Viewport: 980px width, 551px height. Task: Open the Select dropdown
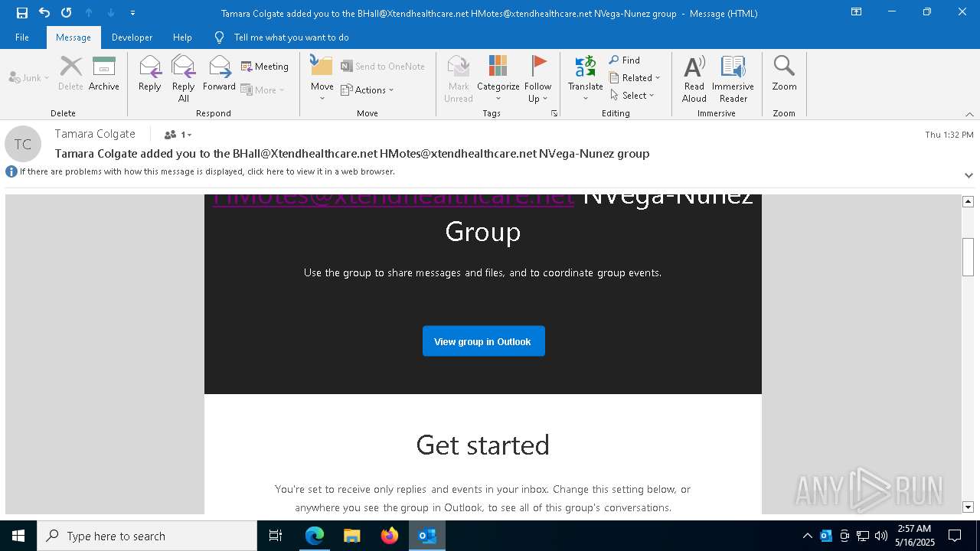click(x=632, y=95)
